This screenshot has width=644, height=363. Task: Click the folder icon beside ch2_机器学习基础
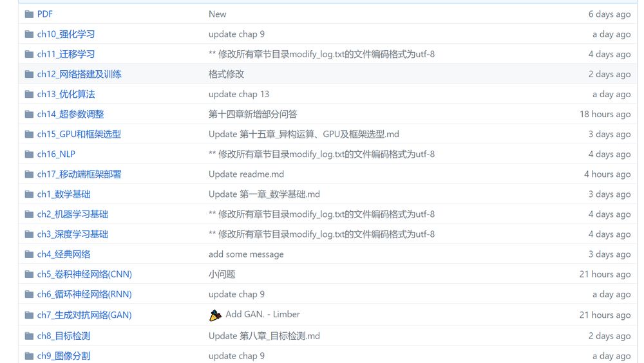[29, 214]
